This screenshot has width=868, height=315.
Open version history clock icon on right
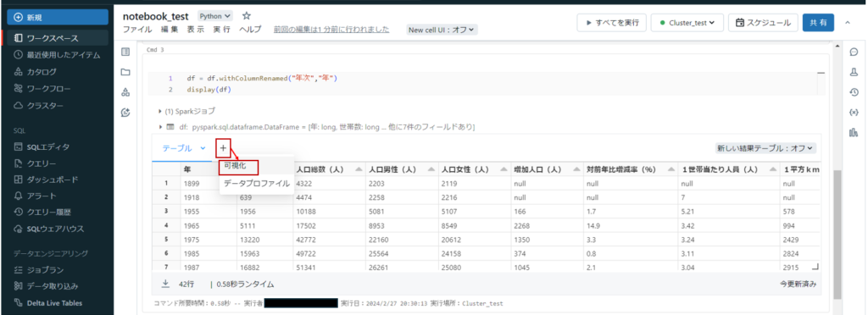[853, 92]
